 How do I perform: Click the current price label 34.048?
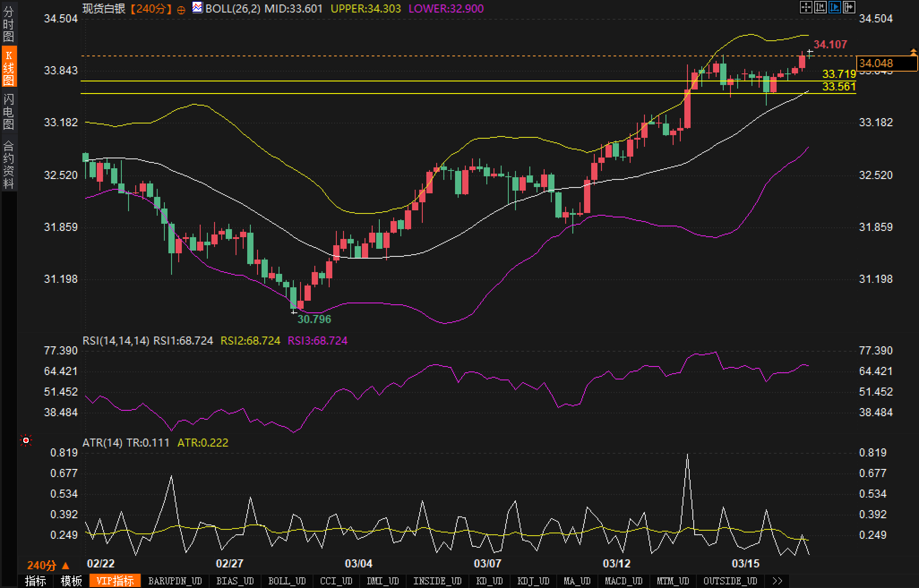pos(886,63)
